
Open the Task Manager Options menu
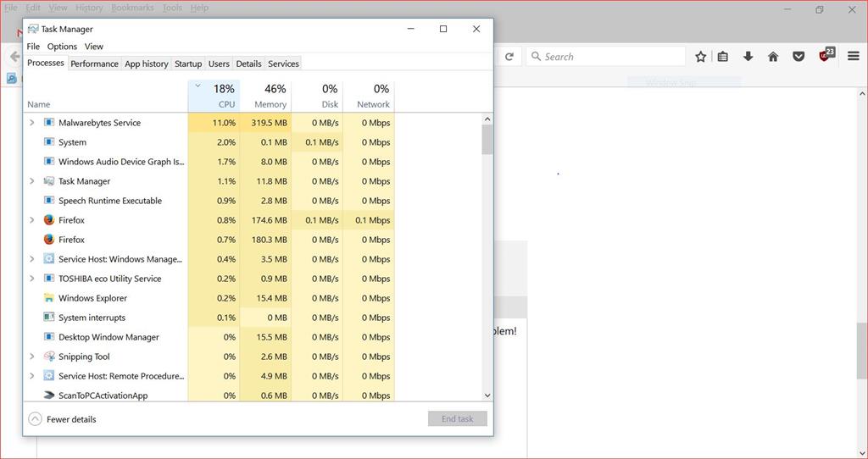[62, 47]
